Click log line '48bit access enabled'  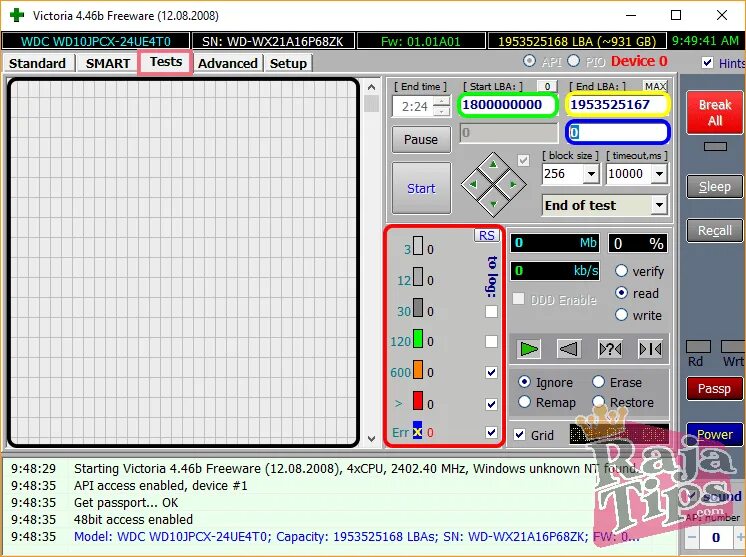[x=133, y=519]
